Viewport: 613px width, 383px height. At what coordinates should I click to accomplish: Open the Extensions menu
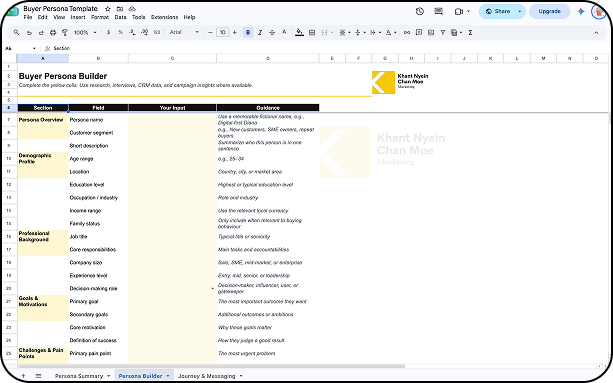pos(165,17)
